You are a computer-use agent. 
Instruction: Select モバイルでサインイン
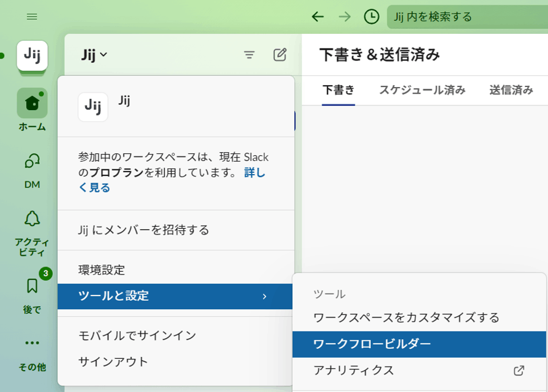pos(176,335)
